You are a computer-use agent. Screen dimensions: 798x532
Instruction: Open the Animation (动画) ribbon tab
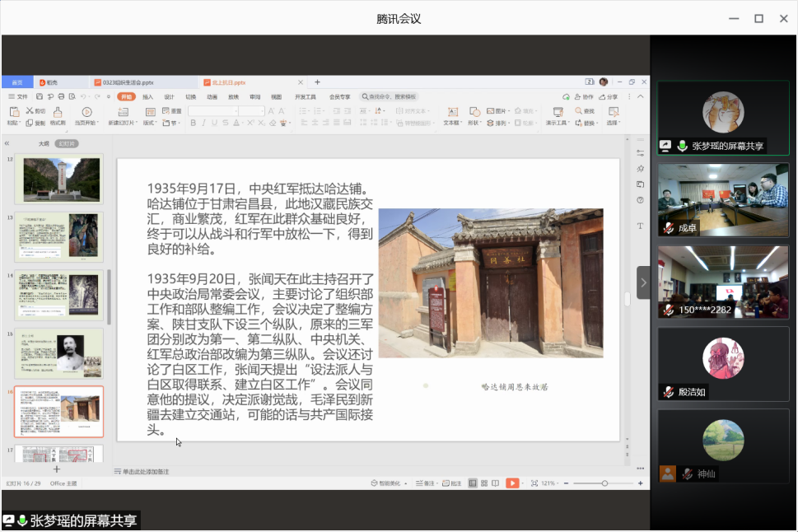coord(212,96)
